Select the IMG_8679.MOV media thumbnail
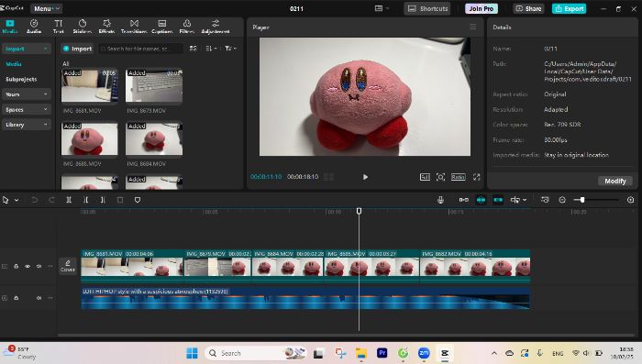The height and width of the screenshot is (364, 642). [x=154, y=85]
